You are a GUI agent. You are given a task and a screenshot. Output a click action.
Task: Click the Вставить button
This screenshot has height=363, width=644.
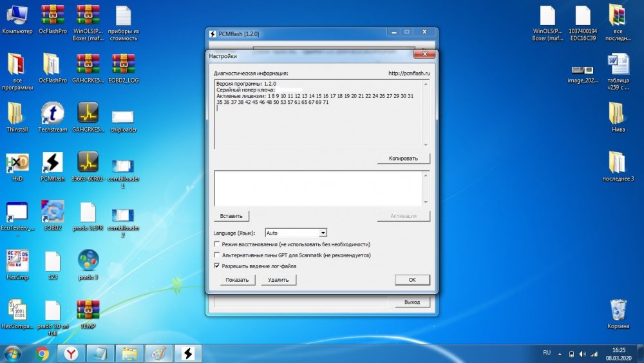tap(232, 216)
